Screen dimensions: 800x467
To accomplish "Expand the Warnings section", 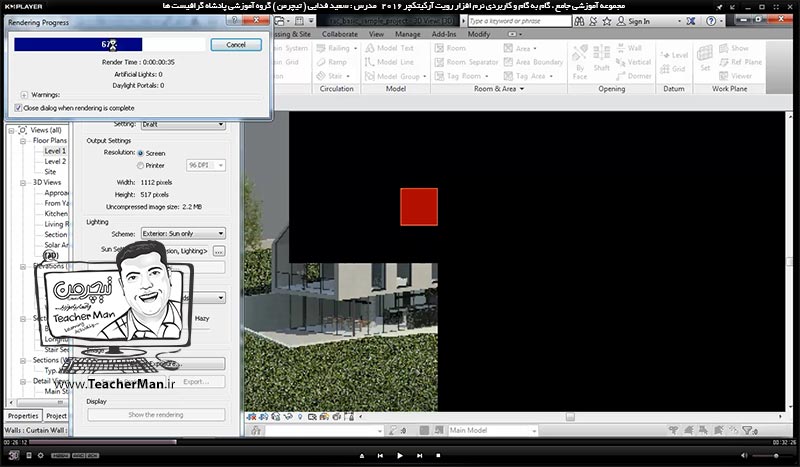I will click(24, 95).
